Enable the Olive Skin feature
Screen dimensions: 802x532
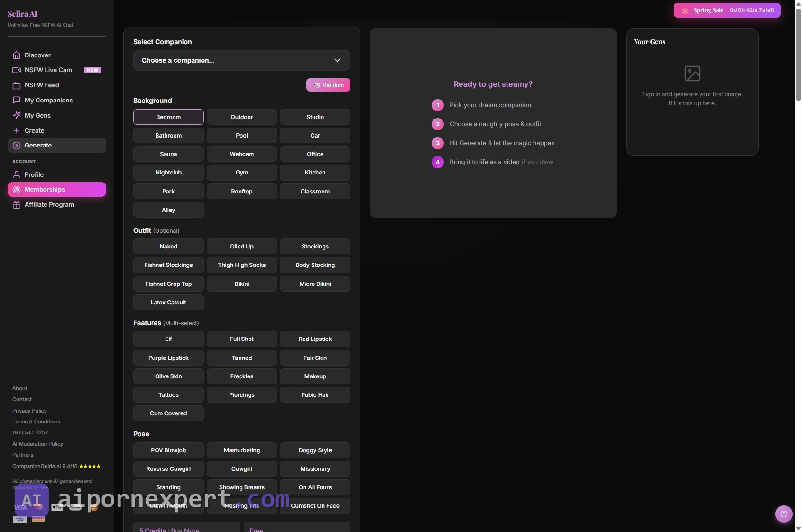(x=168, y=376)
